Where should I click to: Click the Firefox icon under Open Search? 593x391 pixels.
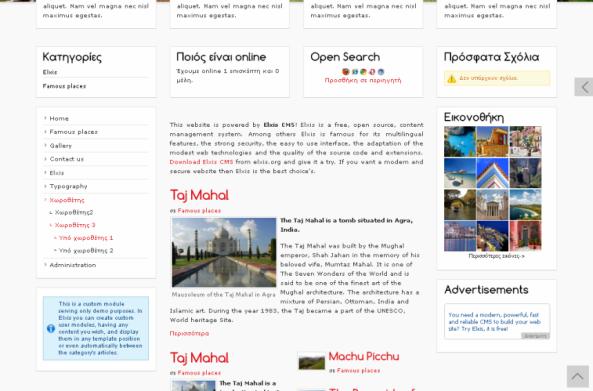click(x=345, y=71)
